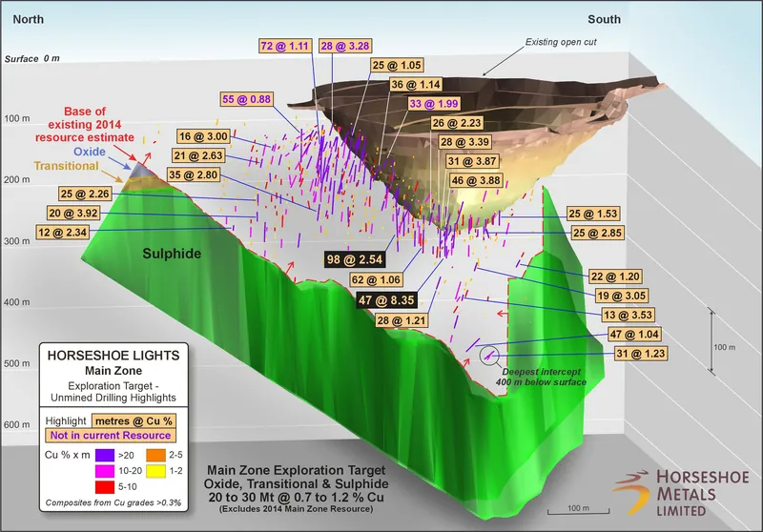Screen dimensions: 763x532
Task: Click the purple >20 legend swatch
Action: coord(105,455)
